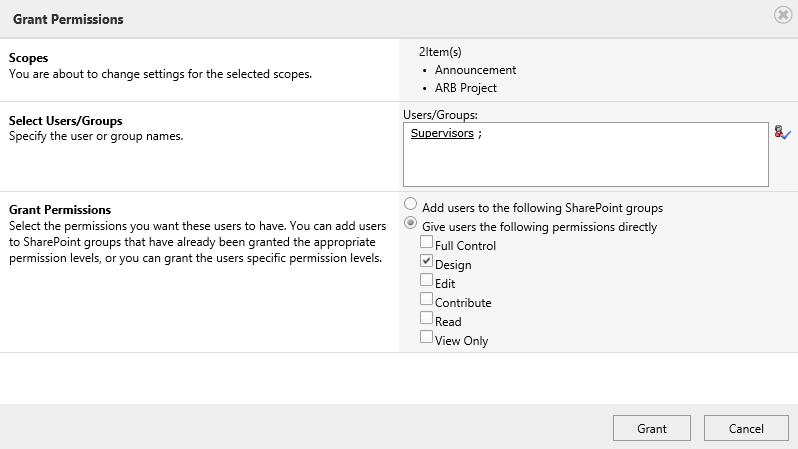Enable the Full Control checkbox

pyautogui.click(x=426, y=242)
